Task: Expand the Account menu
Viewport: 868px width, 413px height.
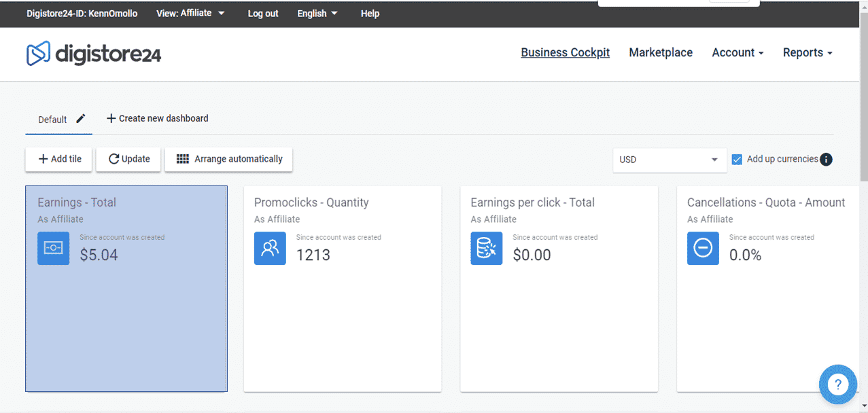Action: (x=737, y=52)
